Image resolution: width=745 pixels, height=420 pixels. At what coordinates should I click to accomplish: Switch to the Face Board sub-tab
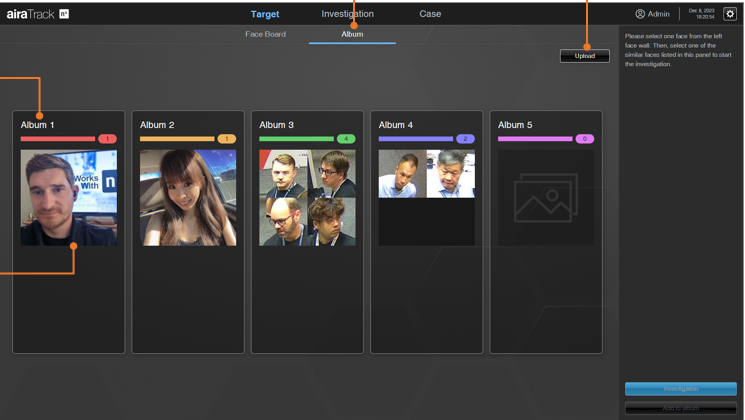266,34
